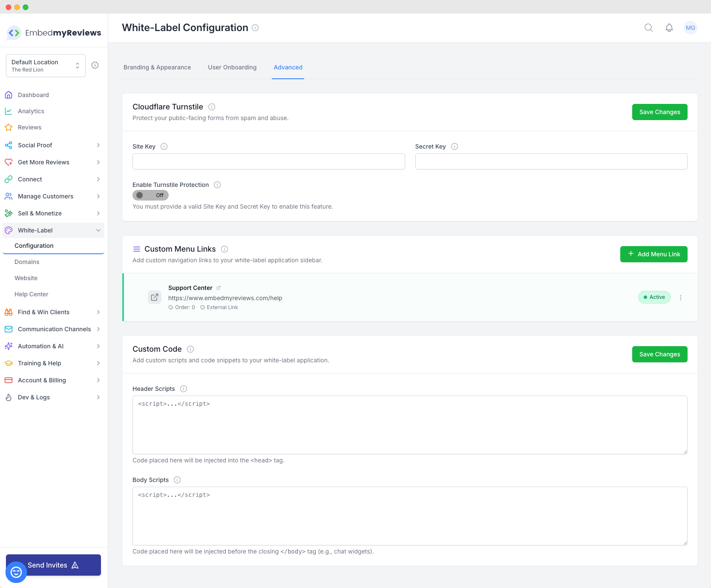
Task: Open the Support Center three-dot options menu
Action: pos(681,298)
